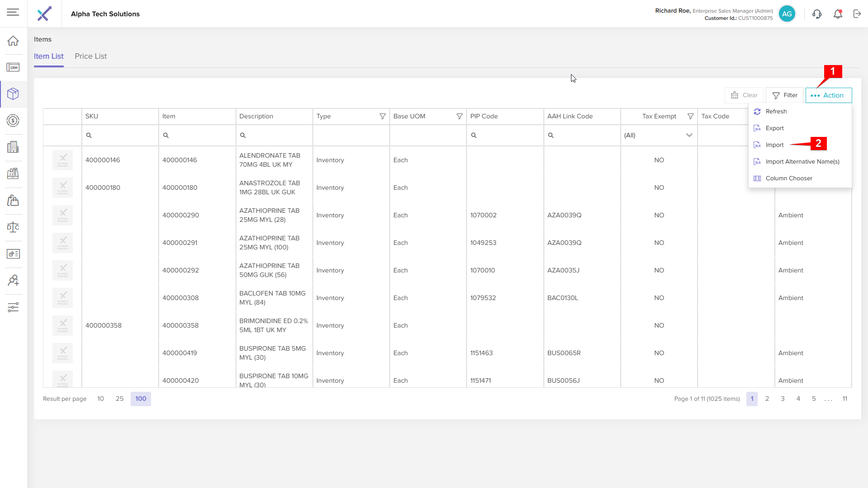Screen dimensions: 868x488
Task: Open the hamburger menu icon
Action: 13,12
